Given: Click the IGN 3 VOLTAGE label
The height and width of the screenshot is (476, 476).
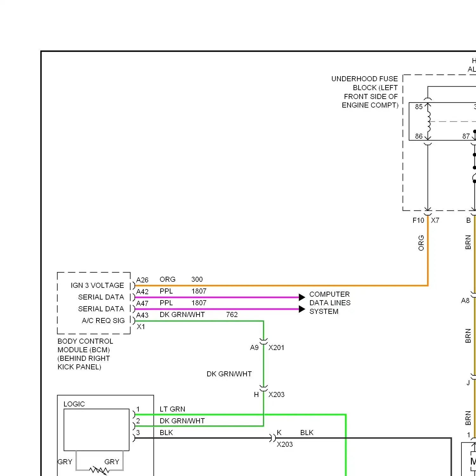Looking at the screenshot, I should tap(97, 285).
